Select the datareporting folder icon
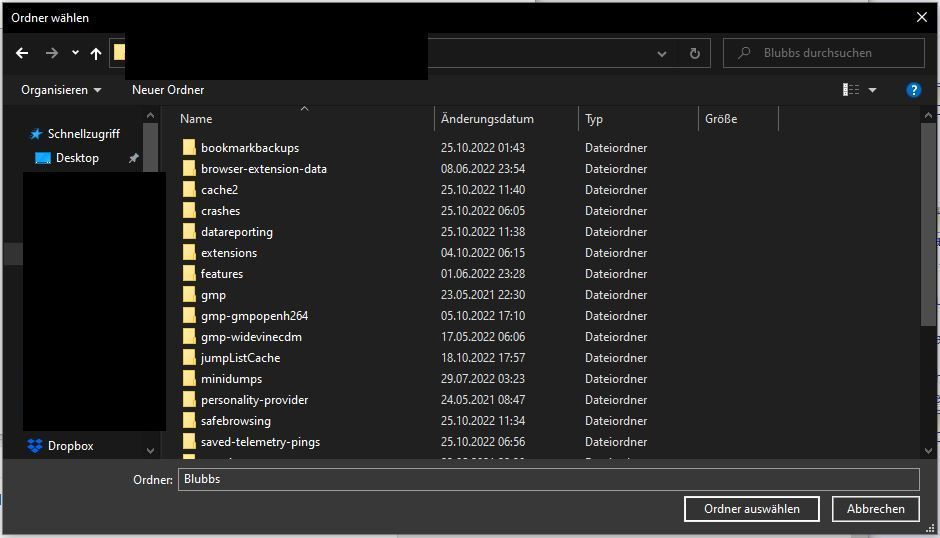940x538 pixels. pyautogui.click(x=189, y=232)
